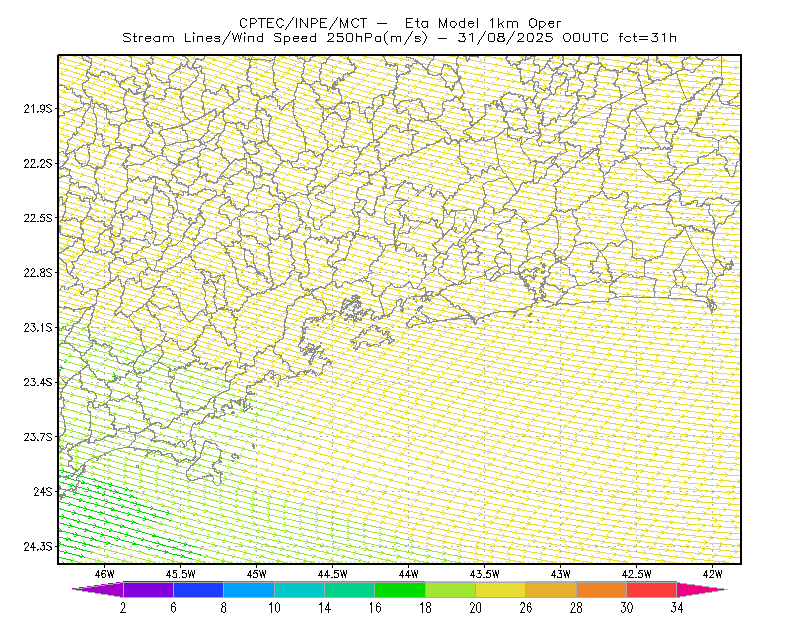This screenshot has width=800, height=618.
Task: Click the longitude label '45W'
Action: 257,574
